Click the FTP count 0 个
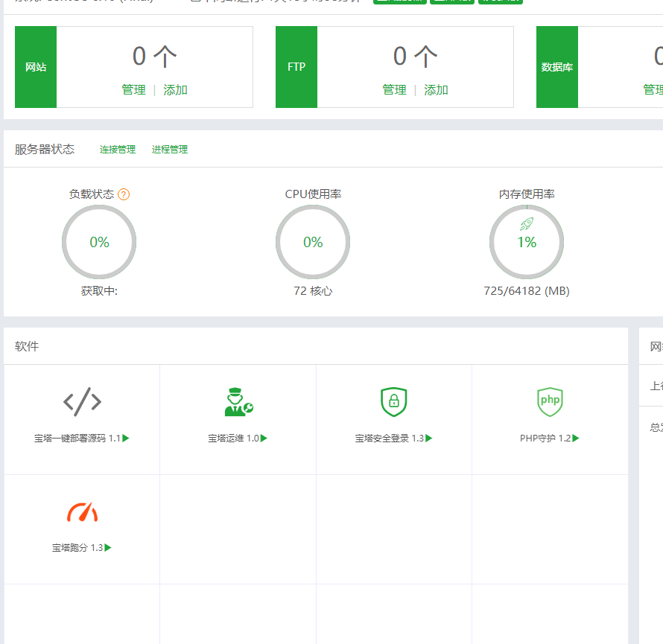 point(415,56)
